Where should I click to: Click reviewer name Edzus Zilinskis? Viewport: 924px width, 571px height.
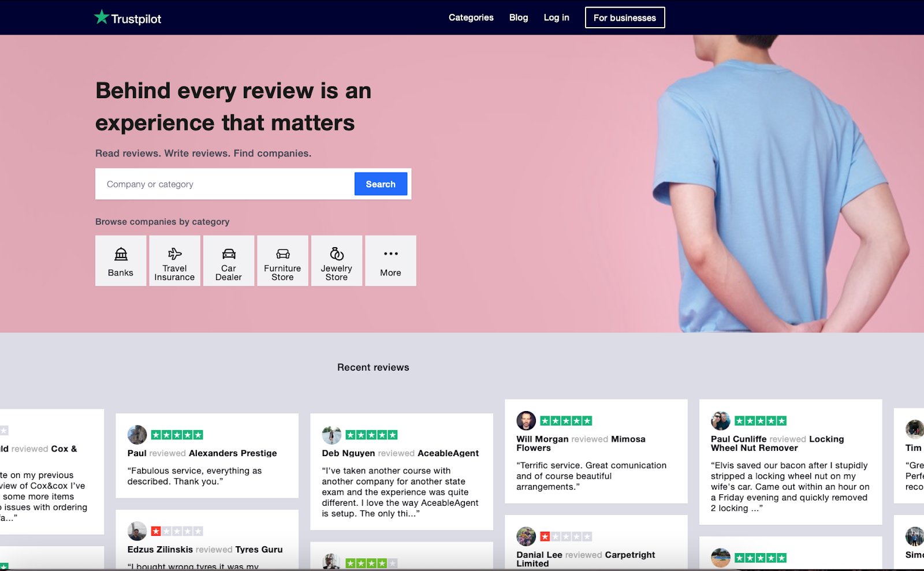tap(160, 550)
